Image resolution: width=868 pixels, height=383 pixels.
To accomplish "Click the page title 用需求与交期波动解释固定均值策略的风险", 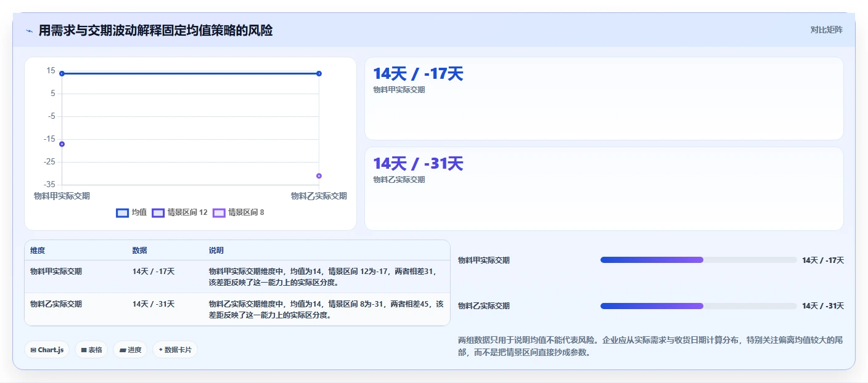I will pos(155,30).
